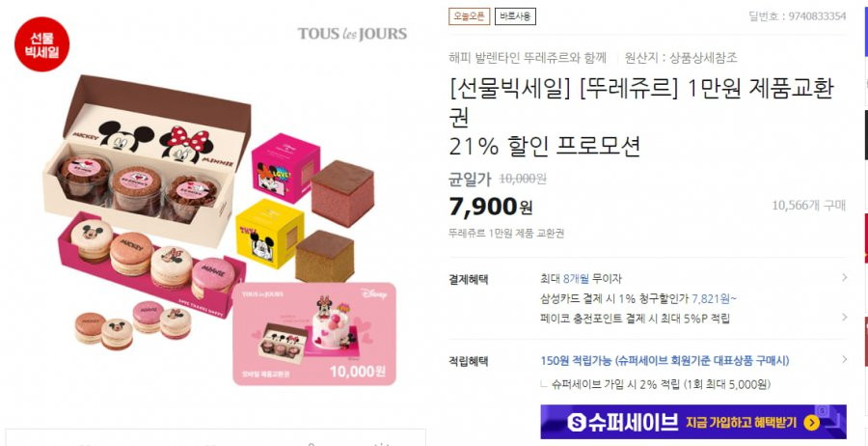Click the 오늘오픈 tag badge
The width and height of the screenshot is (868, 446).
point(469,16)
